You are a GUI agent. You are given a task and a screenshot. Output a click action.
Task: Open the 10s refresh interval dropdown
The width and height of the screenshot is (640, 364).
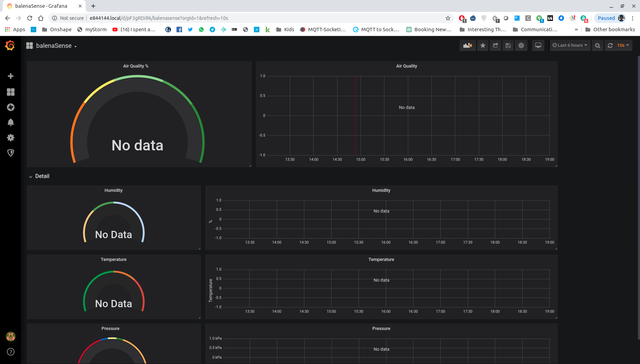tap(623, 45)
